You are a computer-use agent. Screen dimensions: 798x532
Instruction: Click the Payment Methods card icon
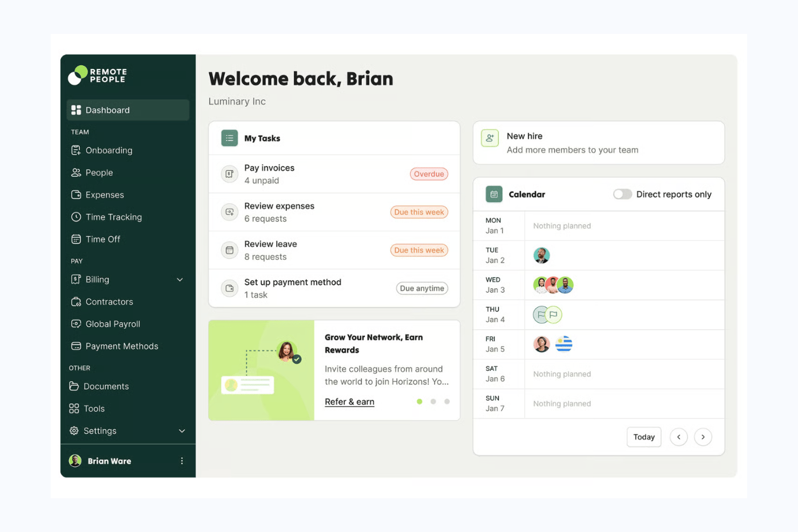[x=76, y=346]
